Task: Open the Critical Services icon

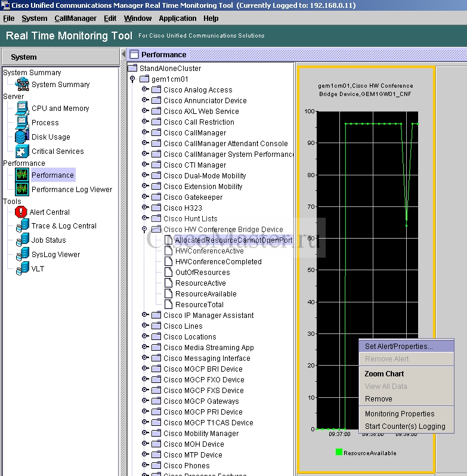Action: tap(22, 151)
